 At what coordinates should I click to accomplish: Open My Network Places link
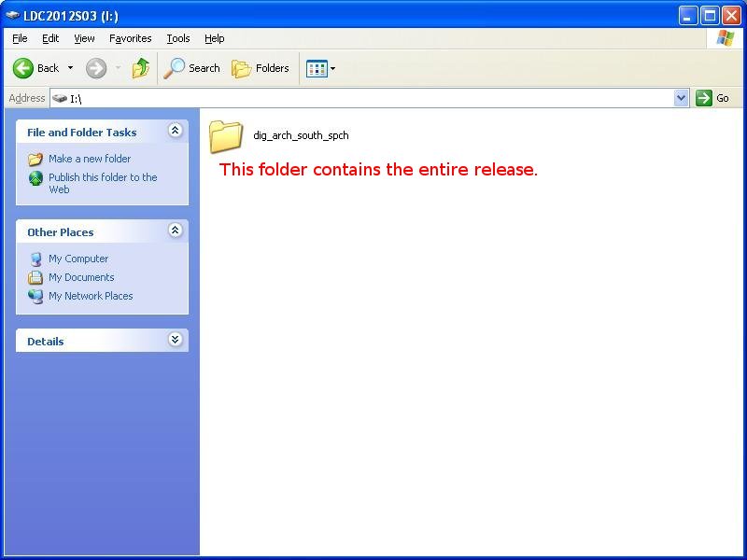[91, 296]
